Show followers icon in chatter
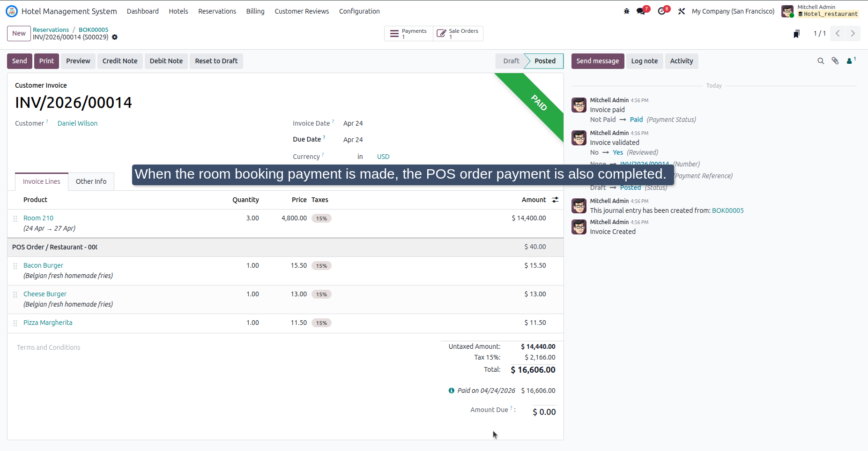Image resolution: width=868 pixels, height=451 pixels. [x=851, y=60]
